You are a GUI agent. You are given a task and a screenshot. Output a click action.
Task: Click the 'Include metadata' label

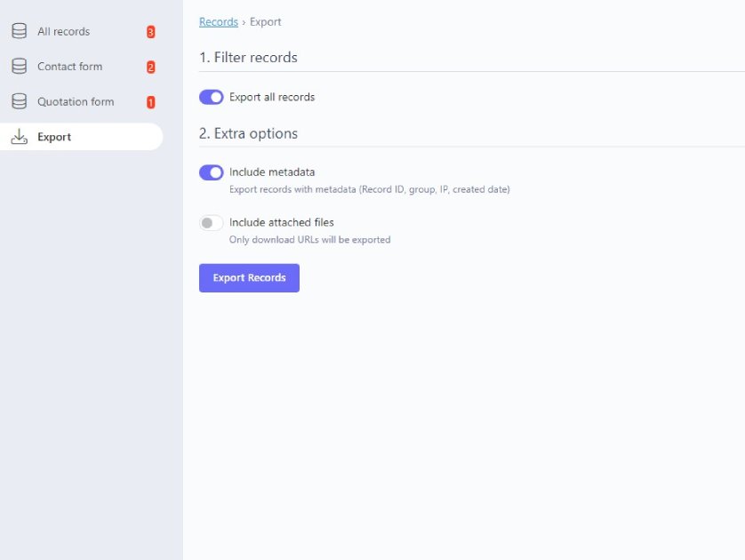click(x=272, y=172)
